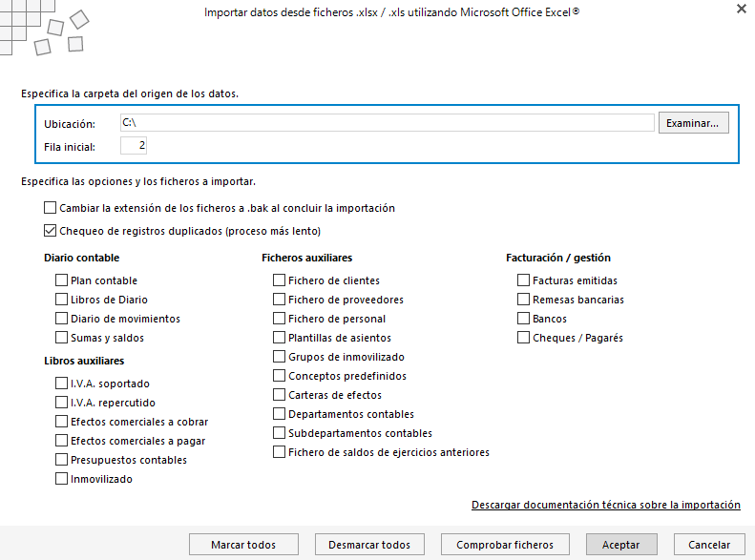The height and width of the screenshot is (560, 755).
Task: Enable changing file extension to .bak
Action: [50, 207]
